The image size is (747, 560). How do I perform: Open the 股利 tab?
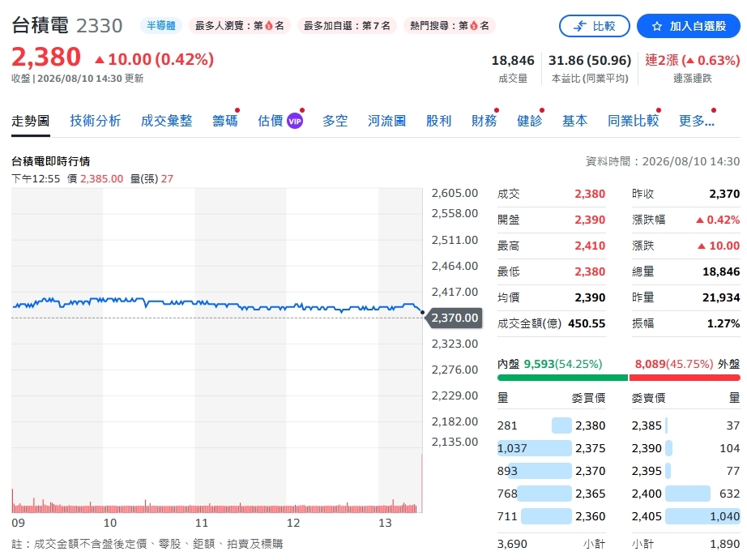[x=438, y=121]
